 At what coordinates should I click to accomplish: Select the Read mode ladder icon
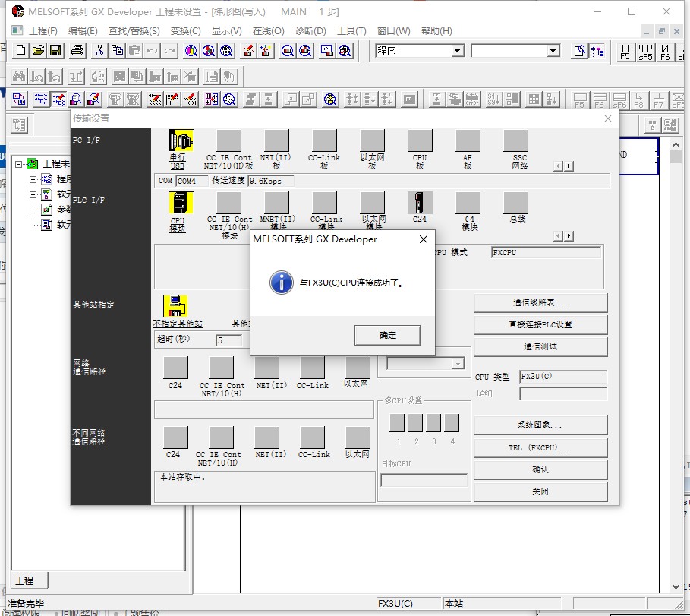pos(41,99)
